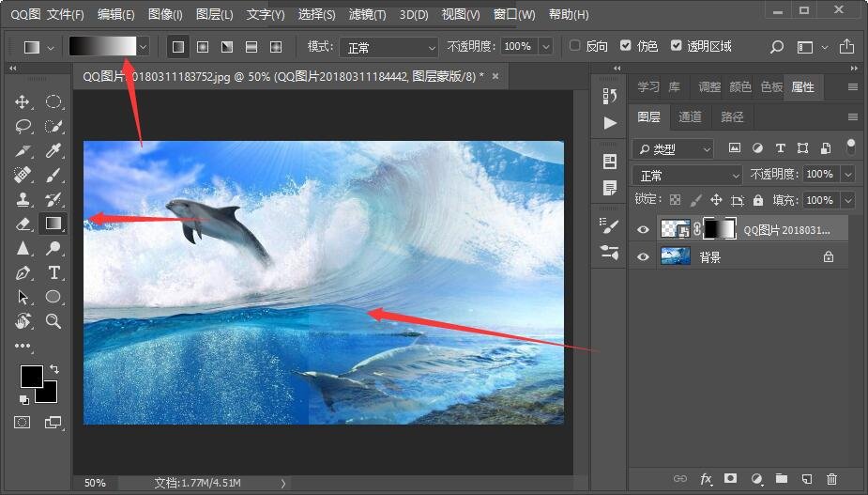Screen dimensions: 868x495
Task: Select the Ellipse shape tool
Action: pos(53,297)
